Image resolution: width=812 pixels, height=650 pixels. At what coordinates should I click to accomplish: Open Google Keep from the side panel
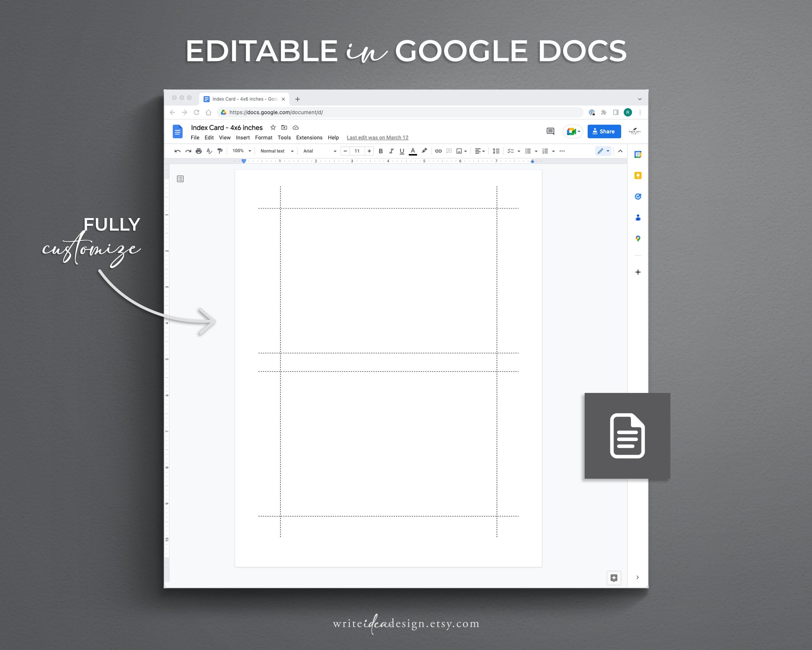[638, 175]
